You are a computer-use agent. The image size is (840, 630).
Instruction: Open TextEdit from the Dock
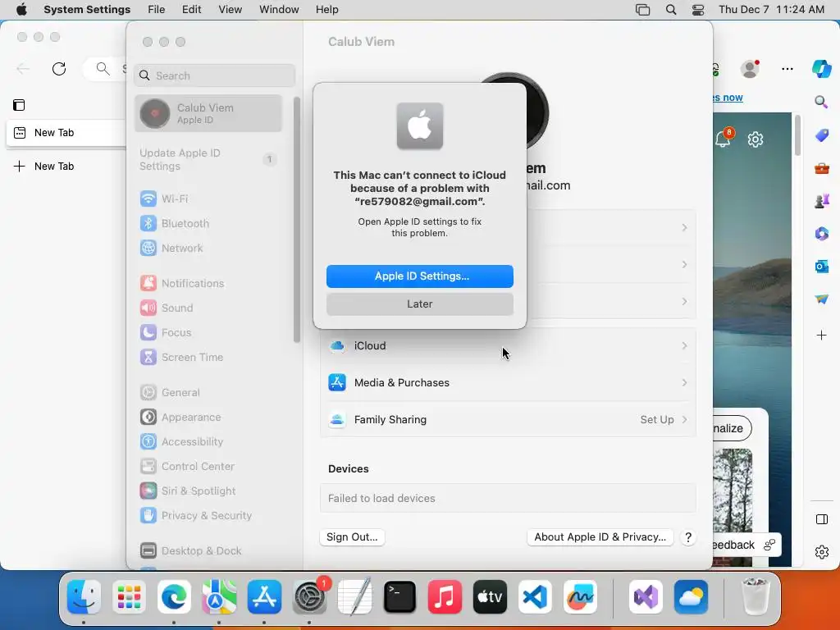pyautogui.click(x=354, y=597)
